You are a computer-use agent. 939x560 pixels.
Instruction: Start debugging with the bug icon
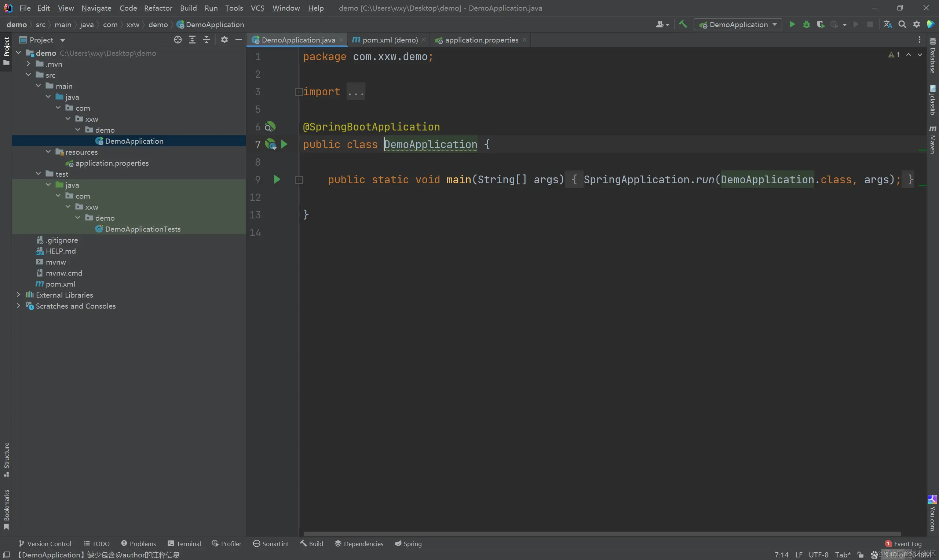pyautogui.click(x=806, y=25)
